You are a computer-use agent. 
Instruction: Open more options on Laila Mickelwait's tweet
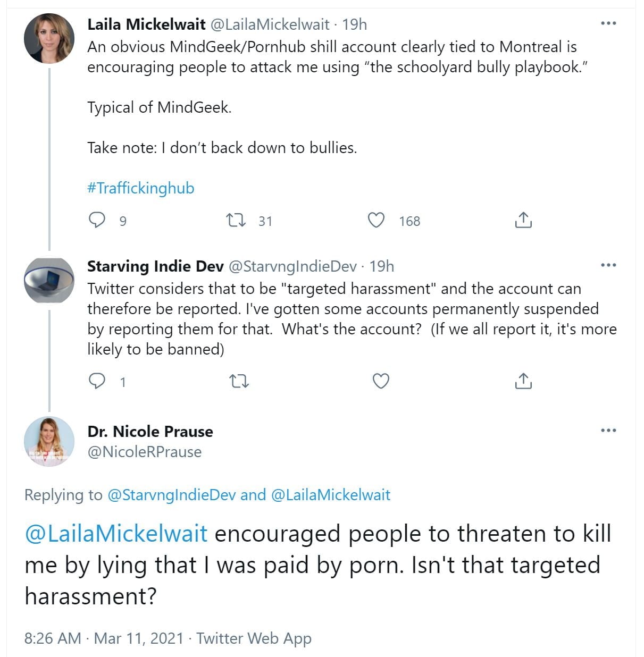pyautogui.click(x=608, y=23)
